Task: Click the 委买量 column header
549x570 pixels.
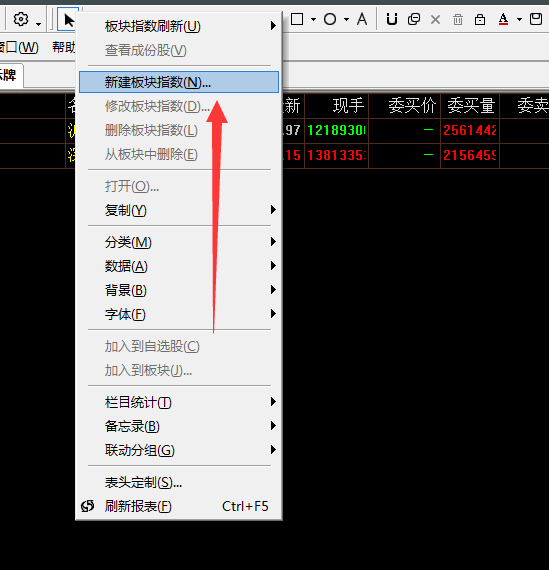Action: [x=470, y=106]
